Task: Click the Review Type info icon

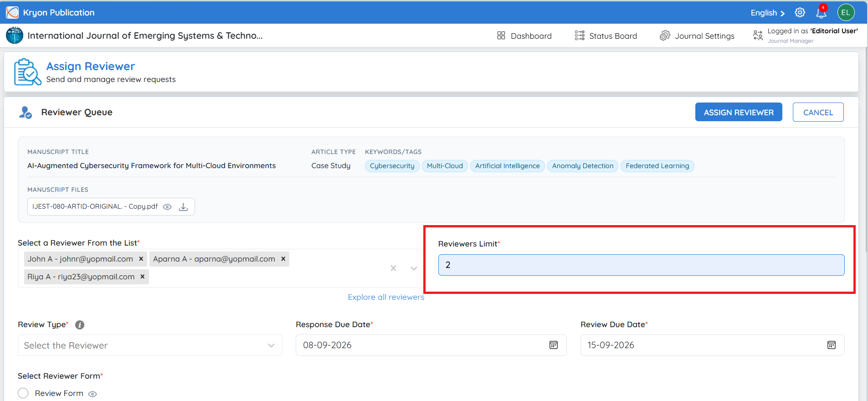Action: [x=80, y=325]
